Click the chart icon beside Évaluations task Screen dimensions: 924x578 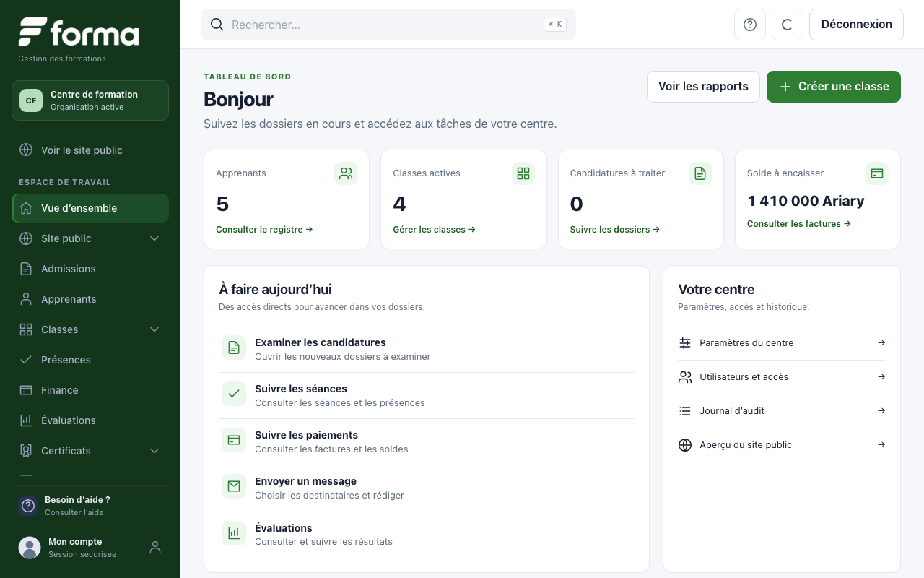(x=234, y=533)
